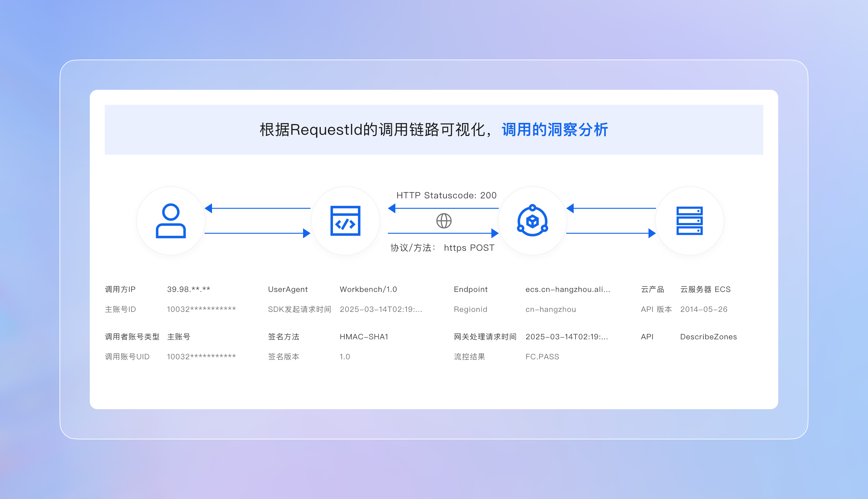The image size is (868, 499).
Task: Click the SDK code window icon
Action: pyautogui.click(x=346, y=221)
